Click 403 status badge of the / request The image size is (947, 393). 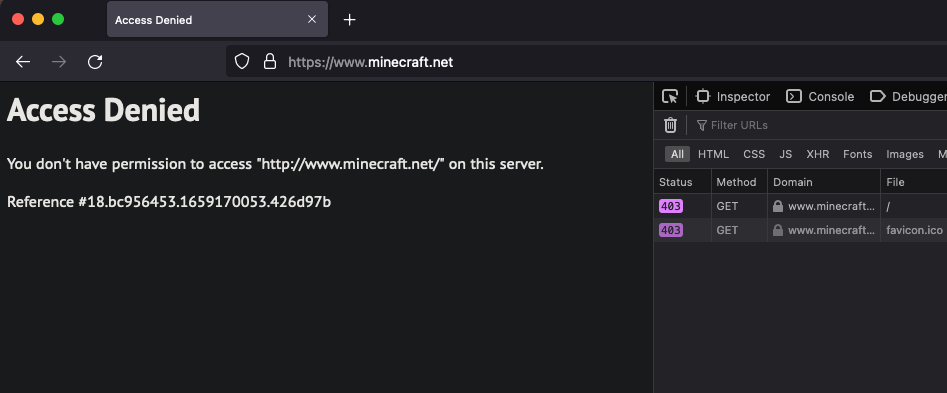pos(671,206)
